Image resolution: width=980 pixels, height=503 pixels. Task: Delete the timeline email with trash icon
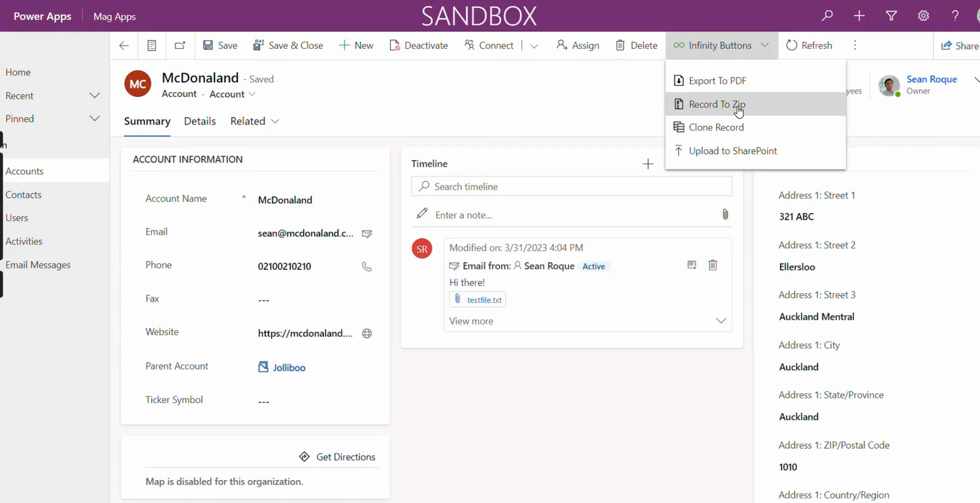pos(713,265)
